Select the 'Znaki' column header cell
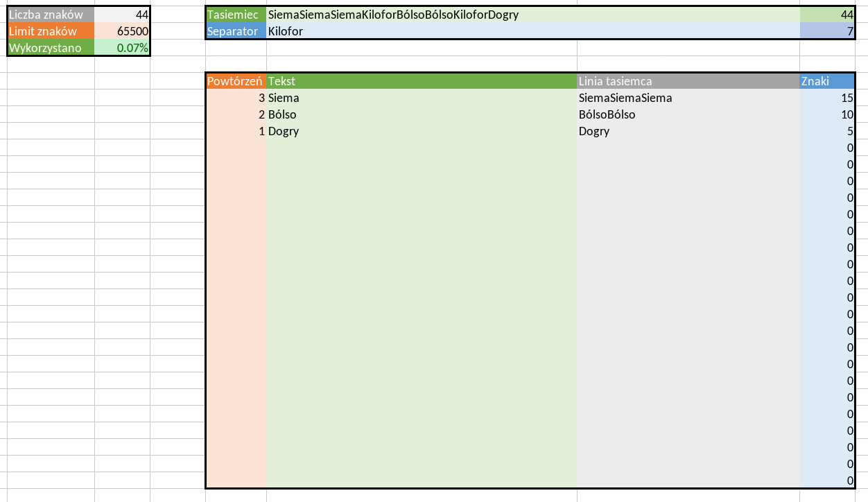This screenshot has width=868, height=502. point(826,81)
